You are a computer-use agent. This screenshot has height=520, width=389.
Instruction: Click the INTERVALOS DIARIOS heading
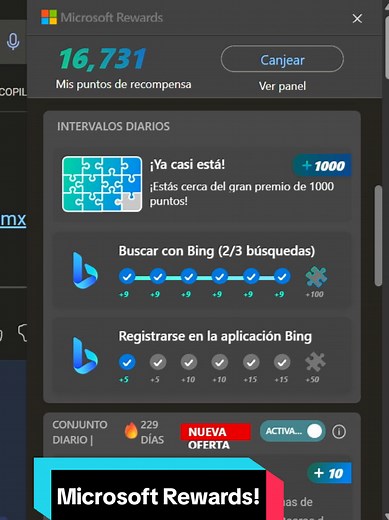[113, 126]
